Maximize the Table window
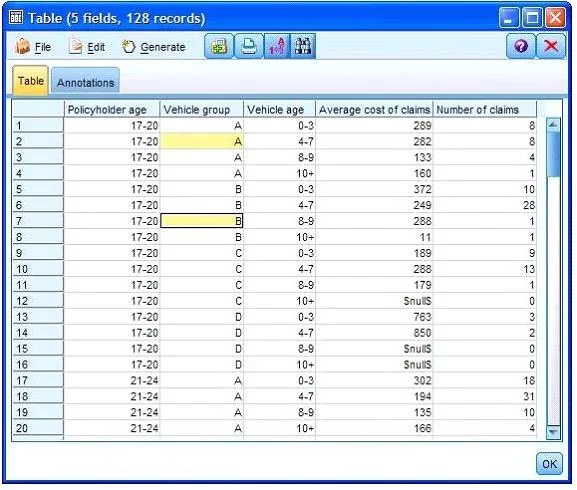Screen dimensions: 577x490 tap(532, 17)
